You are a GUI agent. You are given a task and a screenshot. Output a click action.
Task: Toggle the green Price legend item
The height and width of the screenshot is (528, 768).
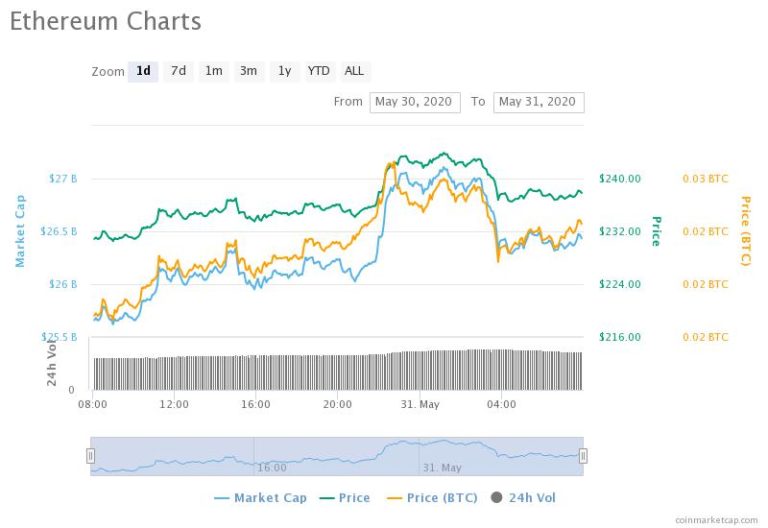pyautogui.click(x=344, y=497)
